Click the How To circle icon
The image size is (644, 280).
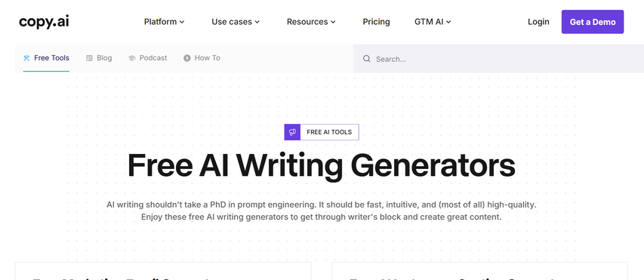(187, 58)
